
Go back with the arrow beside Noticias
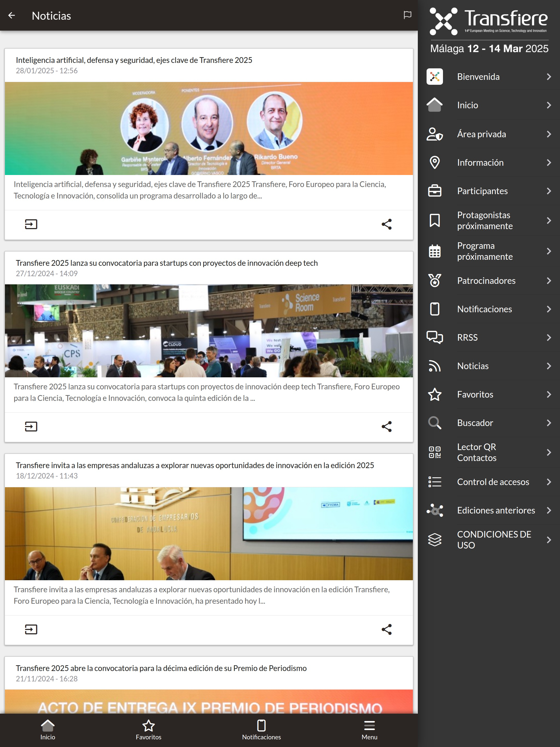pyautogui.click(x=11, y=16)
